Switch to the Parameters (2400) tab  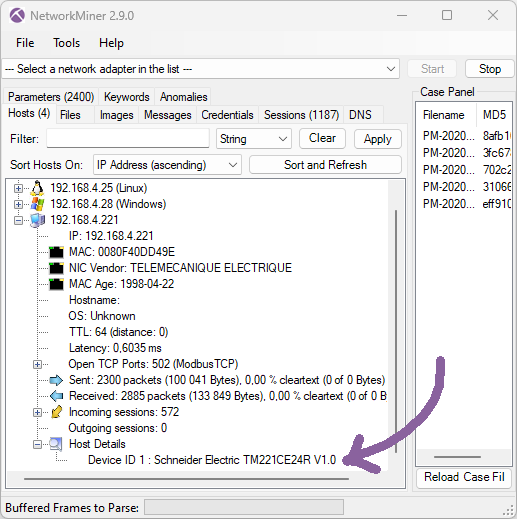pos(51,97)
